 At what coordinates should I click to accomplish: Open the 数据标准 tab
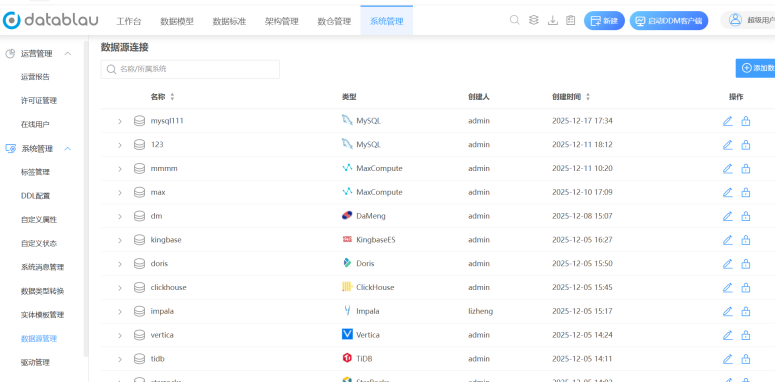[x=229, y=21]
